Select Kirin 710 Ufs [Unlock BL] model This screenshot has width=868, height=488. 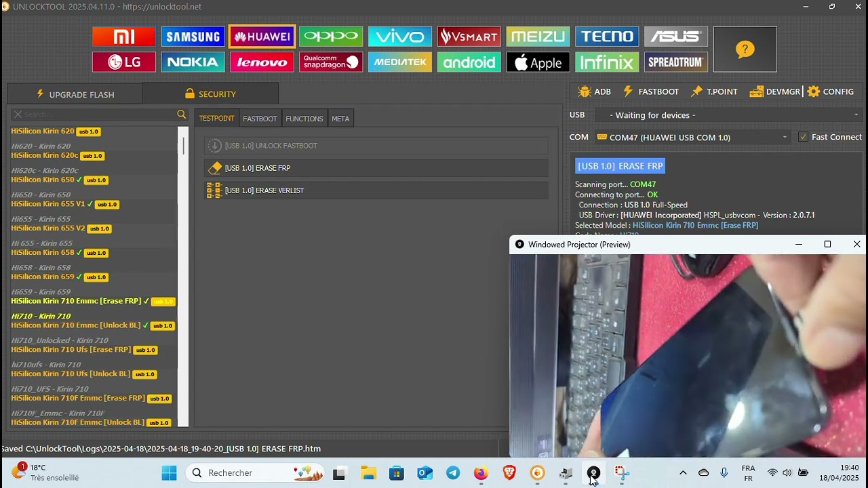pos(83,374)
